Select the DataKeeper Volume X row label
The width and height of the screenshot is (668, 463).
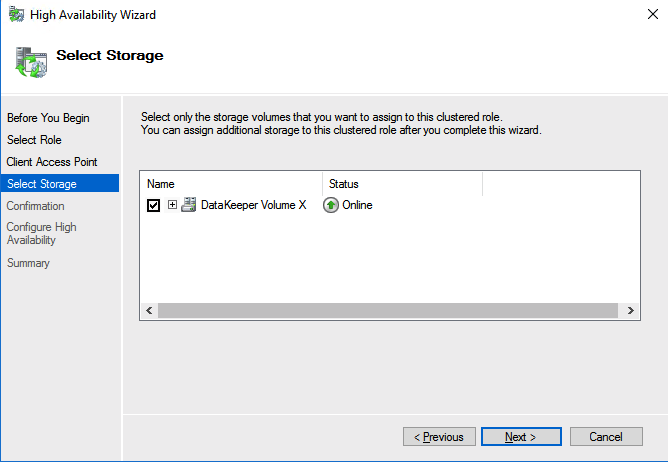tap(253, 205)
